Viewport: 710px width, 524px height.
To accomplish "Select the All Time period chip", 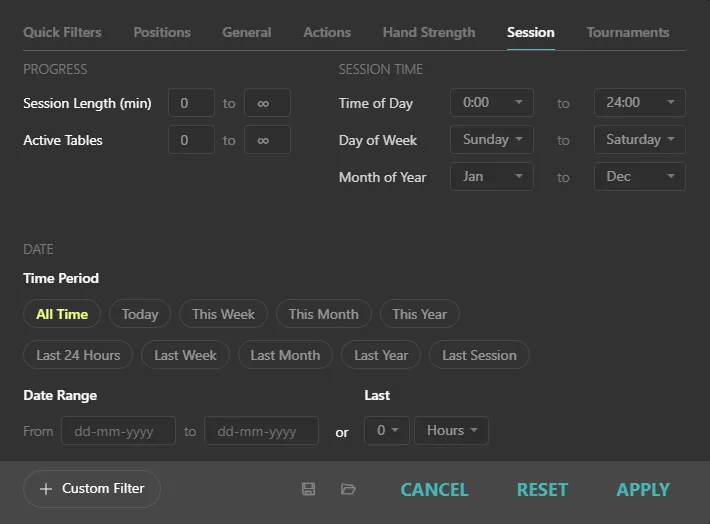I will [62, 314].
